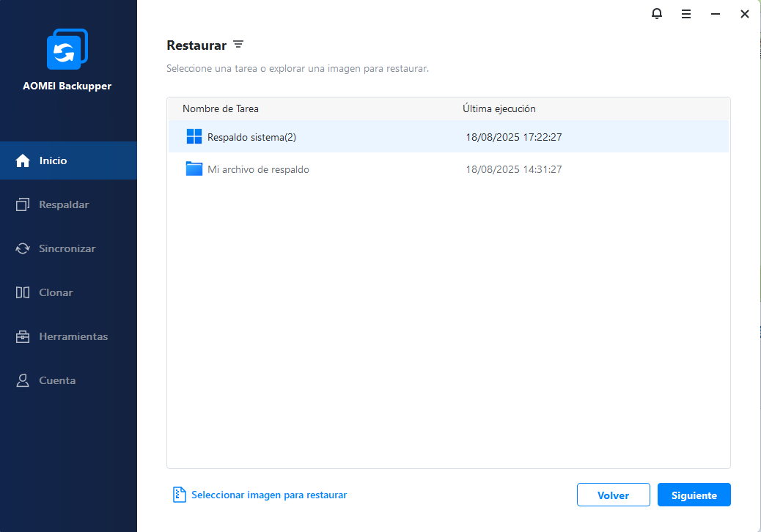Click the AOMEI Backupper logo icon
This screenshot has height=532, width=761.
(67, 50)
